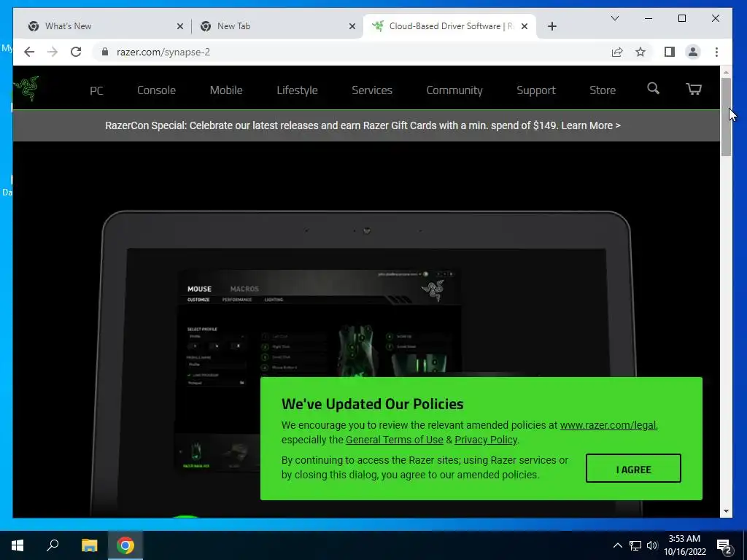Click the browser forward arrow

click(53, 52)
